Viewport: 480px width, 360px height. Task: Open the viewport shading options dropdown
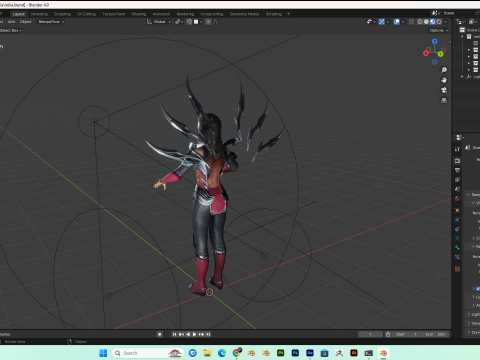click(x=445, y=22)
